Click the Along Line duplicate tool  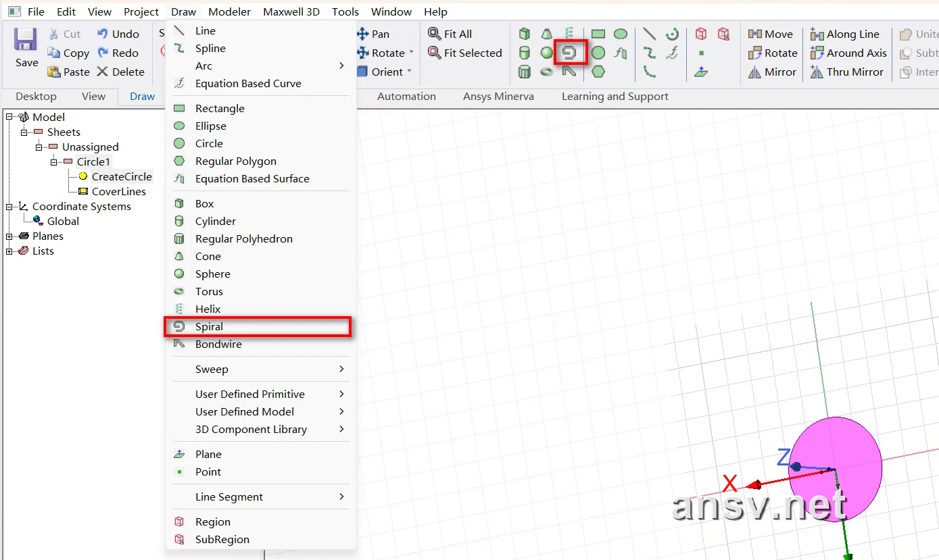click(845, 34)
